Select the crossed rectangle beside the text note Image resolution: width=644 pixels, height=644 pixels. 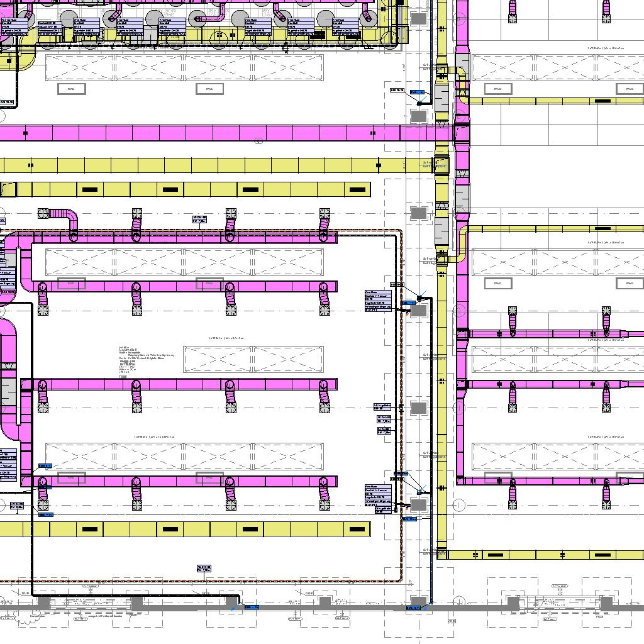(x=253, y=359)
